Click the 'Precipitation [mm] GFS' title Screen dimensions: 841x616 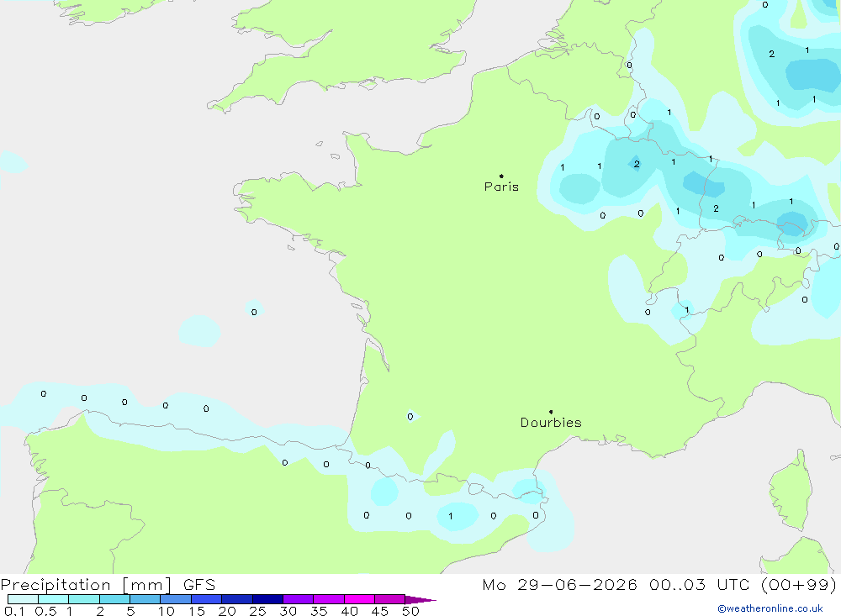click(108, 584)
